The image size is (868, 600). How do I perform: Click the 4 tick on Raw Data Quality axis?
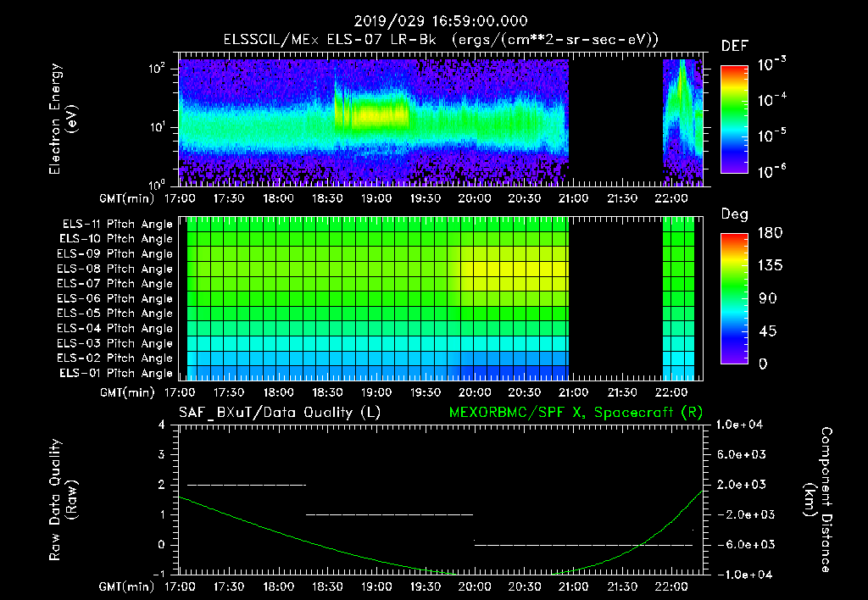[x=162, y=425]
